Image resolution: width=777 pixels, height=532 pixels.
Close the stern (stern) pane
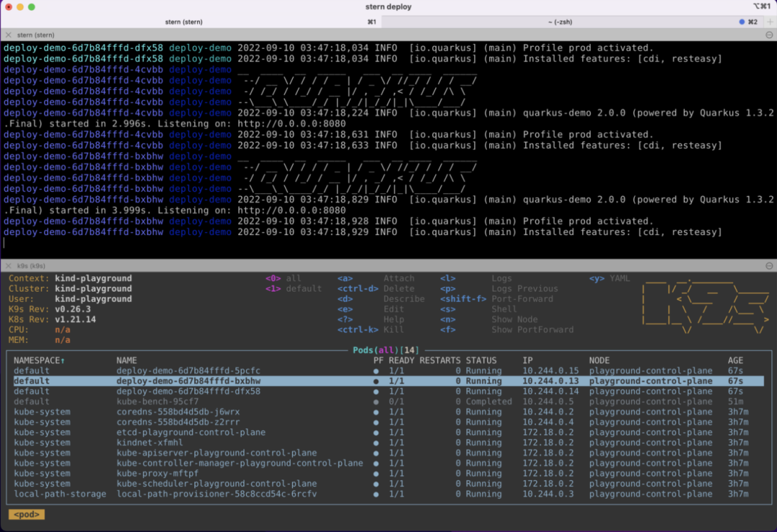9,35
